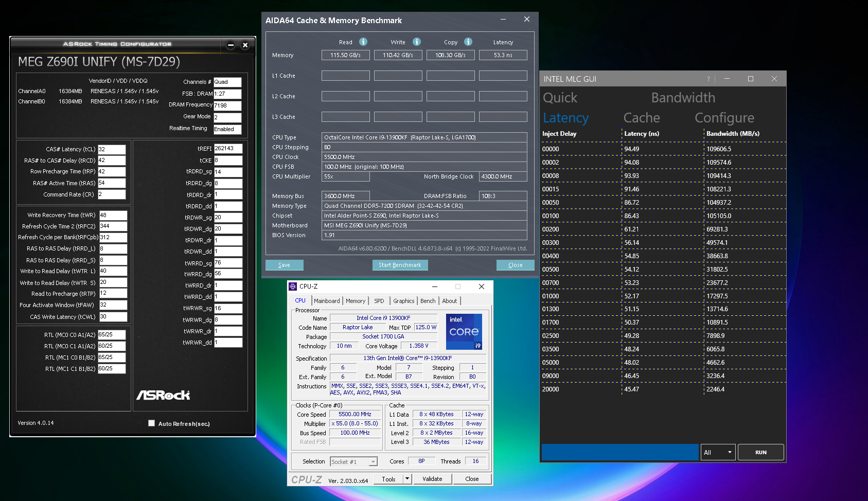
Task: Click the Validate button in CPU-Z
Action: coord(432,479)
